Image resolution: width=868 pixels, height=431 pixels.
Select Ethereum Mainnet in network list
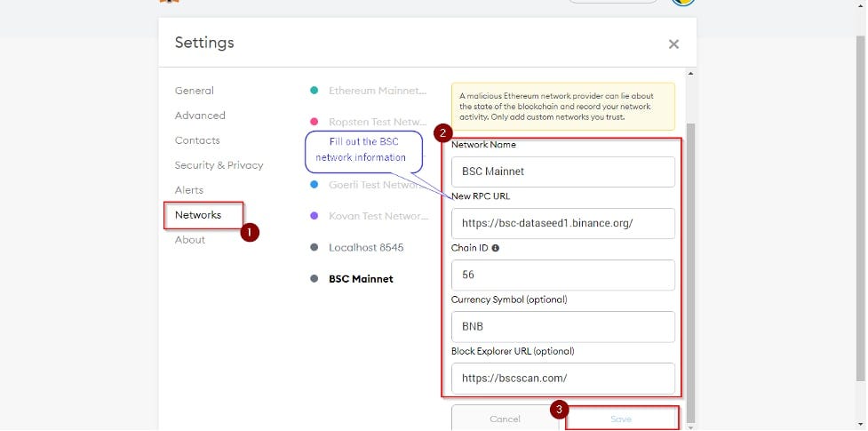pos(378,91)
